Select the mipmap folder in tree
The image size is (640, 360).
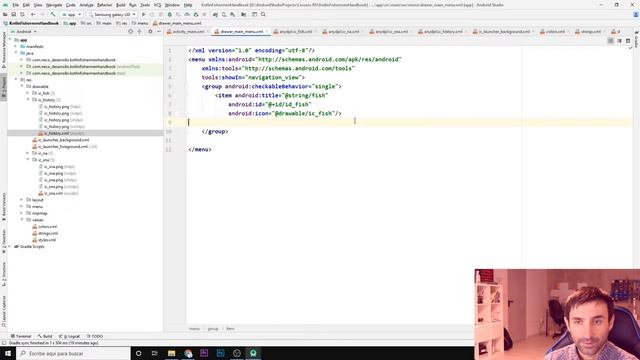click(x=37, y=213)
